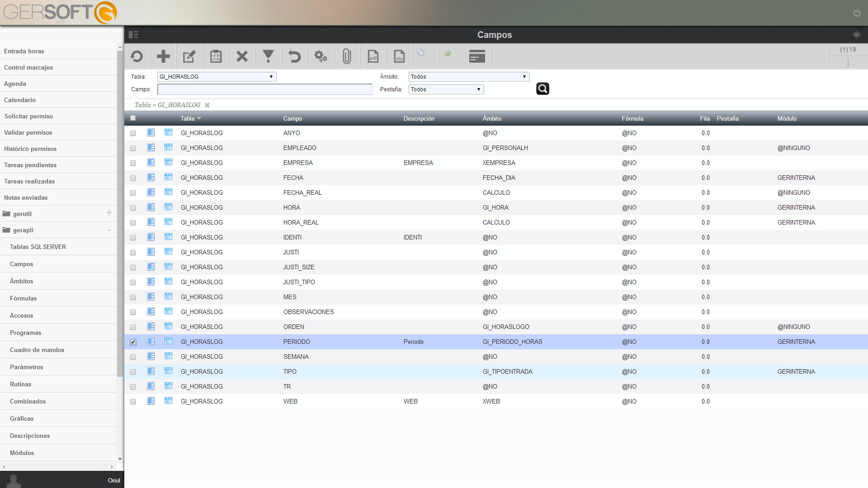Open Entrada horas in the sidebar

click(x=24, y=51)
